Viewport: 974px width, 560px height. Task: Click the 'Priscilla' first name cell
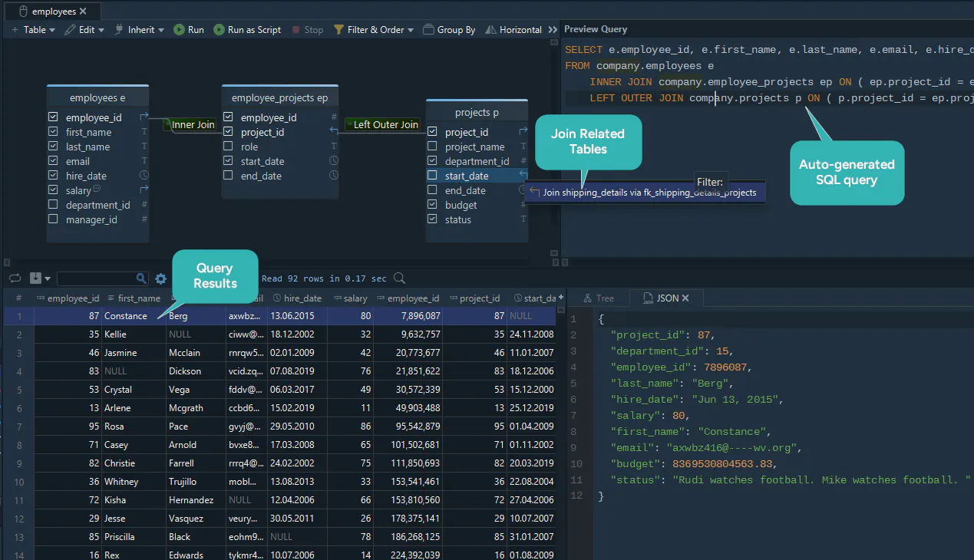(134, 537)
